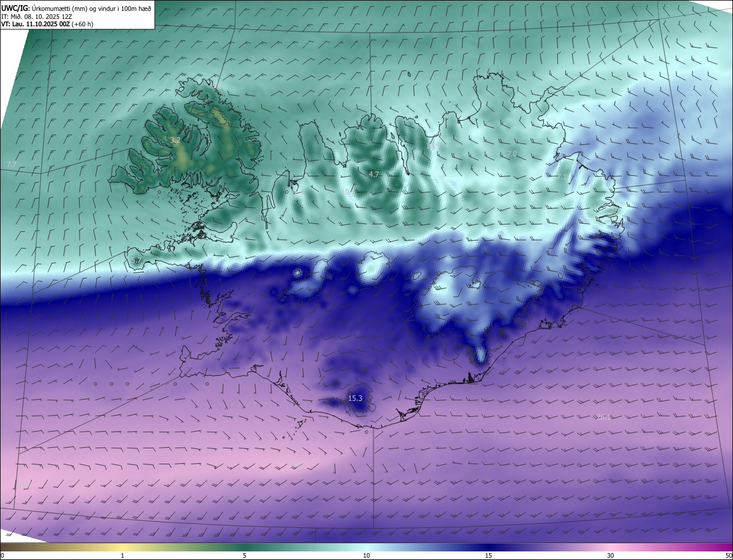
Task: Pick the pale yellow color above the 1 tick
Action: (x=123, y=547)
